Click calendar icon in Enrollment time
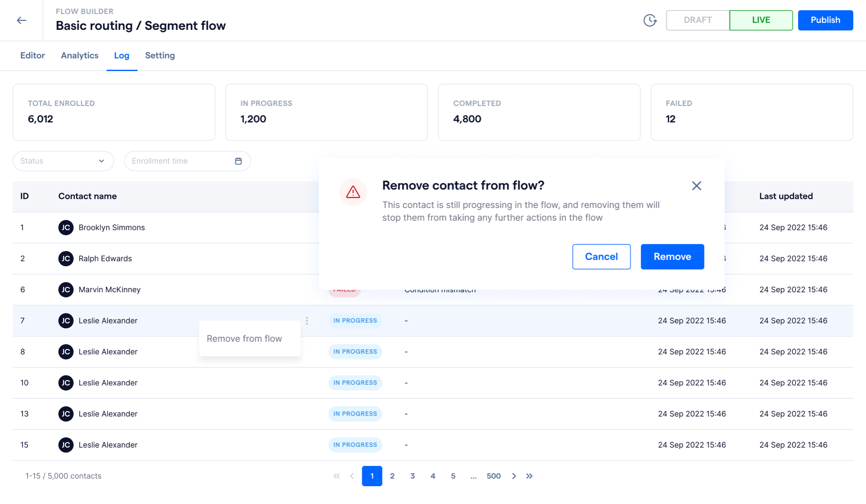The height and width of the screenshot is (504, 866). (238, 161)
